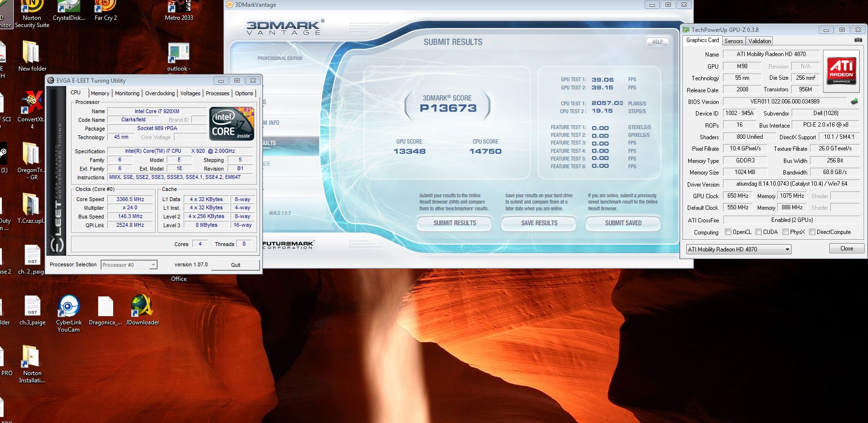The height and width of the screenshot is (423, 868).
Task: Select the Processes tab in E-LEET
Action: 217,93
